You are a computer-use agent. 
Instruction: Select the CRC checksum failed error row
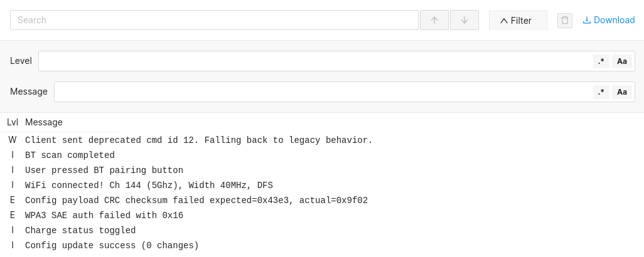196,201
